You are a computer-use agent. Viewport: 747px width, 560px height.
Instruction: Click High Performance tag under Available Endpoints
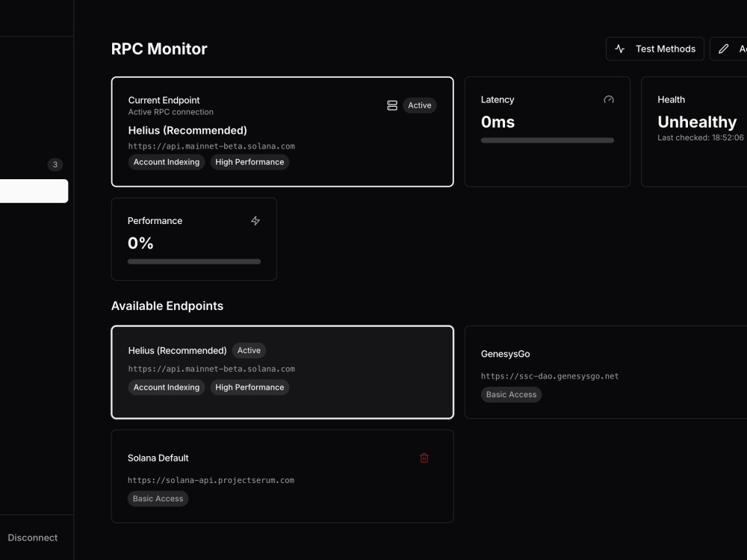[x=249, y=387]
